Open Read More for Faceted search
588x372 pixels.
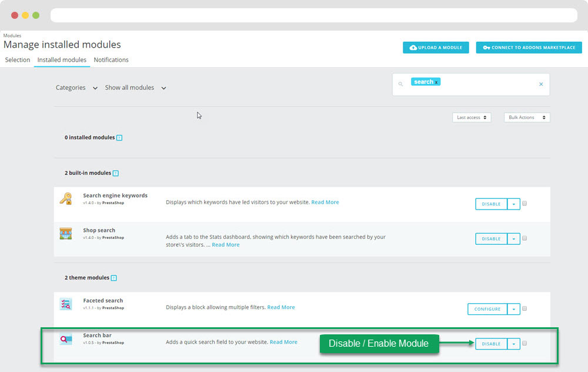coord(281,307)
